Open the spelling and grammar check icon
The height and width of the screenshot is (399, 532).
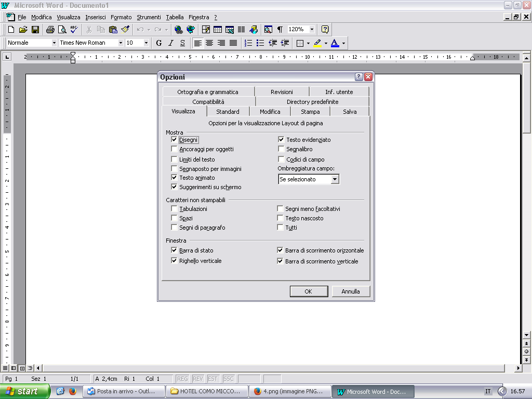coord(74,30)
